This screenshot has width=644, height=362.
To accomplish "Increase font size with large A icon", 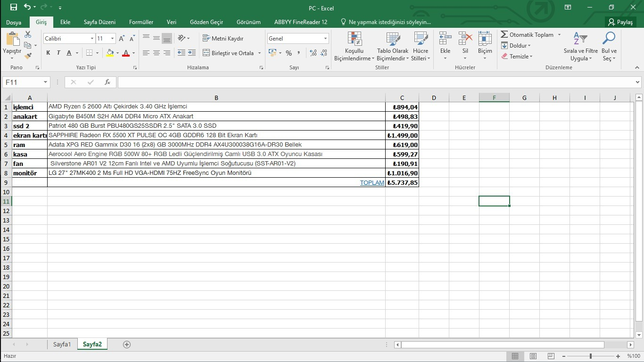I will point(122,39).
